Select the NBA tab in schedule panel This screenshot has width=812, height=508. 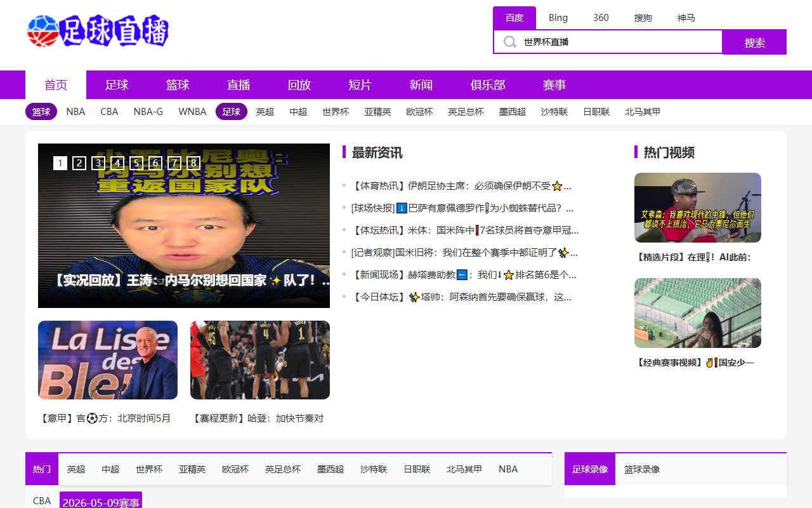(508, 469)
